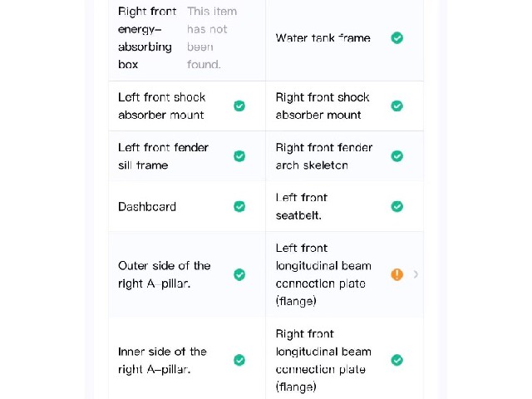The image size is (532, 399).
Task: Expand left front longitudinal beam details chevron
Action: 416,274
